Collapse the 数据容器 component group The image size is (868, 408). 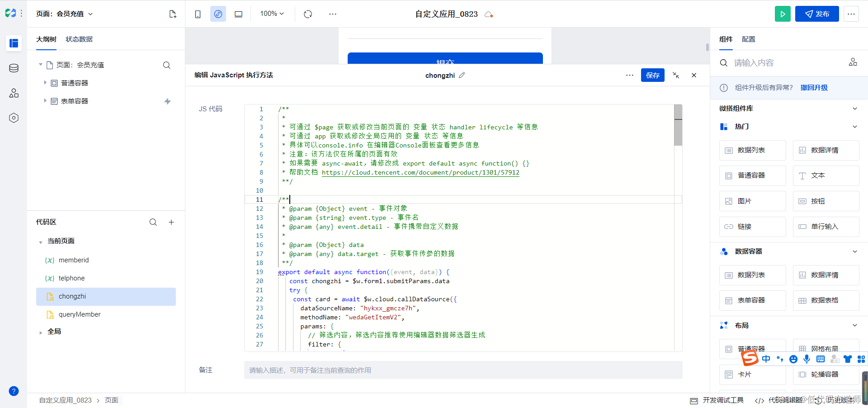point(855,251)
